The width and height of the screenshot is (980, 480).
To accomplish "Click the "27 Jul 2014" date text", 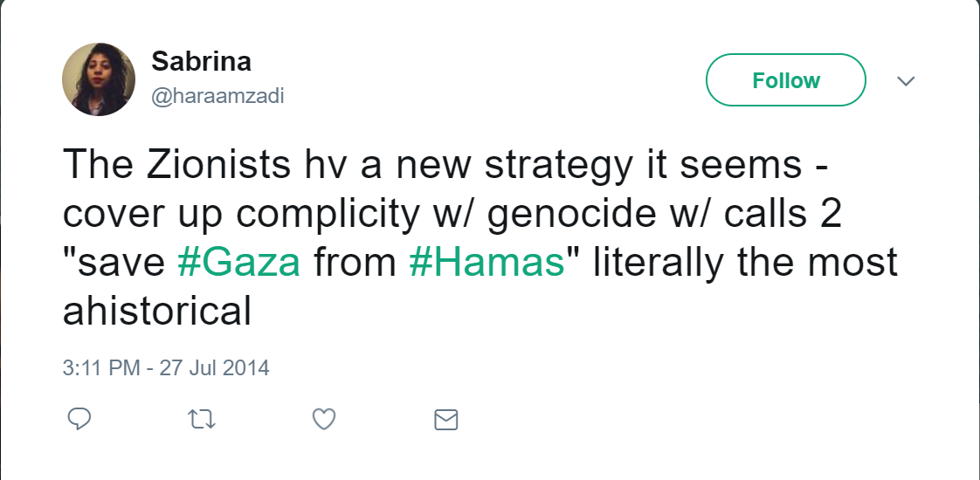I will [x=214, y=367].
